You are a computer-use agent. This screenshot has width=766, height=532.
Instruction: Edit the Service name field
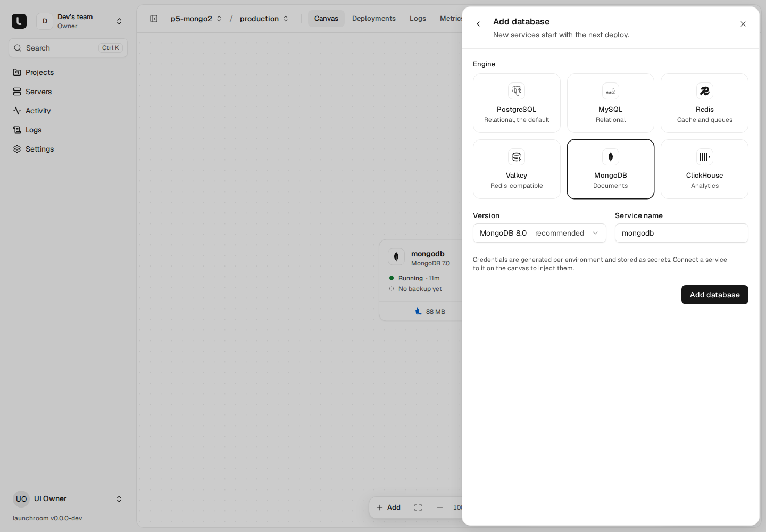681,233
